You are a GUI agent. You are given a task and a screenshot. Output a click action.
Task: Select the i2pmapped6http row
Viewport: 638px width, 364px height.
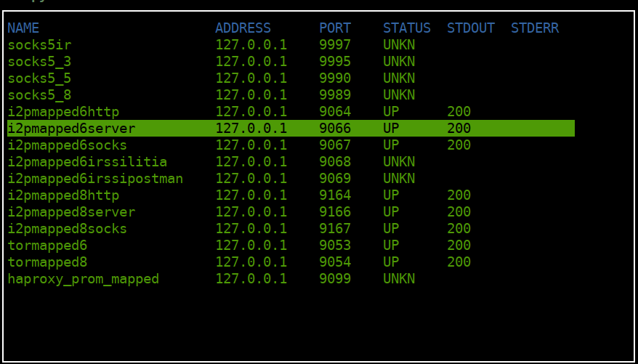click(x=291, y=111)
